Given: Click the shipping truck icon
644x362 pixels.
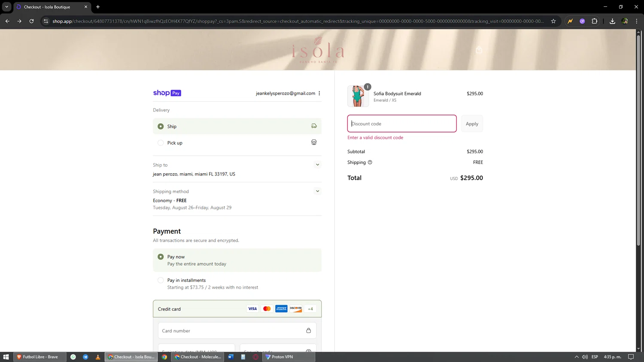Looking at the screenshot, I should 314,126.
